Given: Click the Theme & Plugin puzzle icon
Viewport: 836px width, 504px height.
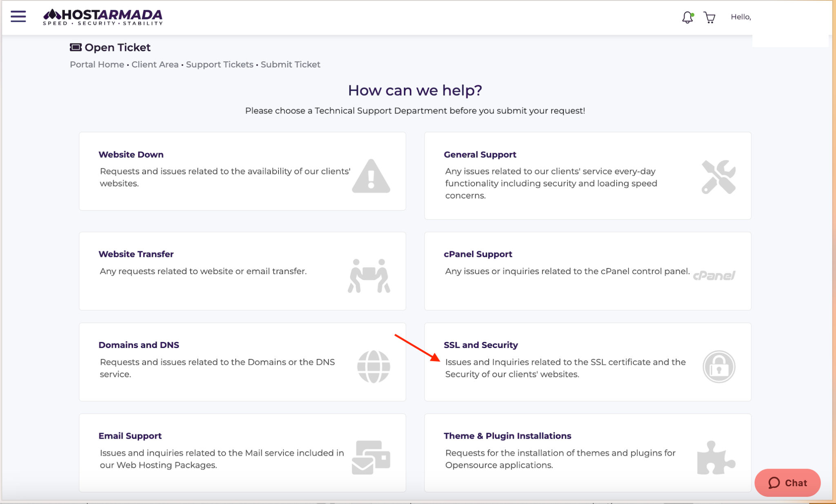Looking at the screenshot, I should pyautogui.click(x=716, y=457).
